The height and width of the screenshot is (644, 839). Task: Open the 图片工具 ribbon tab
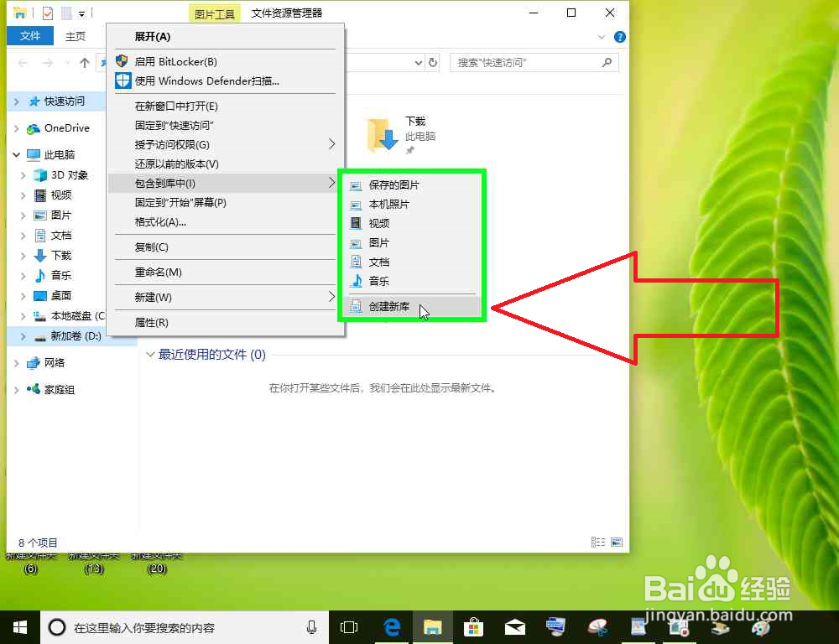214,13
